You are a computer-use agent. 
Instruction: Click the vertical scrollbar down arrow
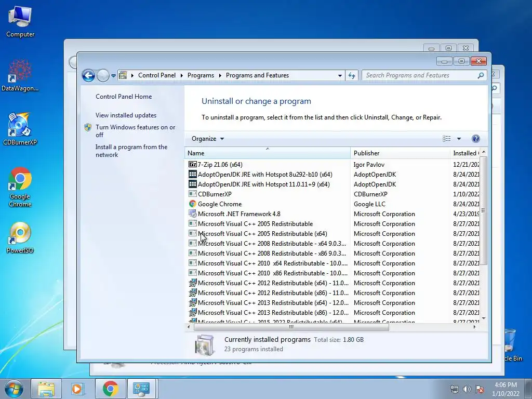pyautogui.click(x=484, y=318)
